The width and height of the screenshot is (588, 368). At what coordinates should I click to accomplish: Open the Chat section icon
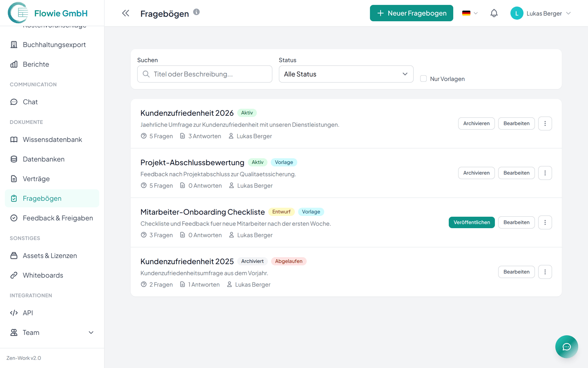(x=14, y=102)
